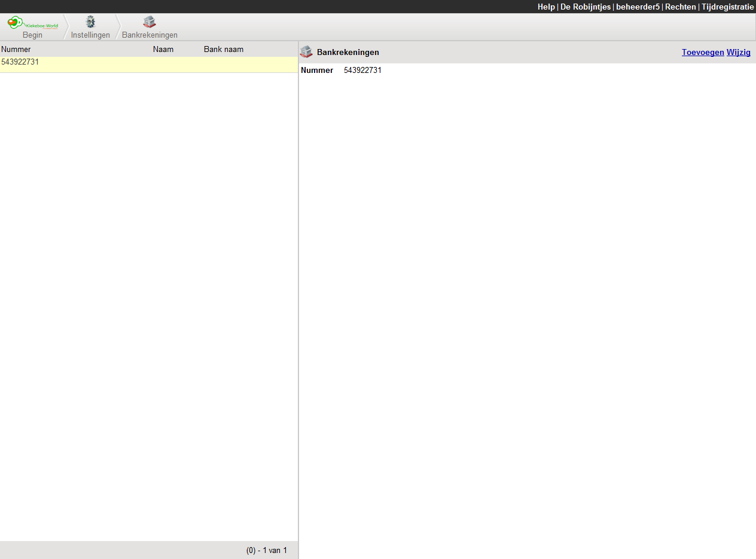The width and height of the screenshot is (756, 559).
Task: Click the Toevoegen link
Action: 702,52
